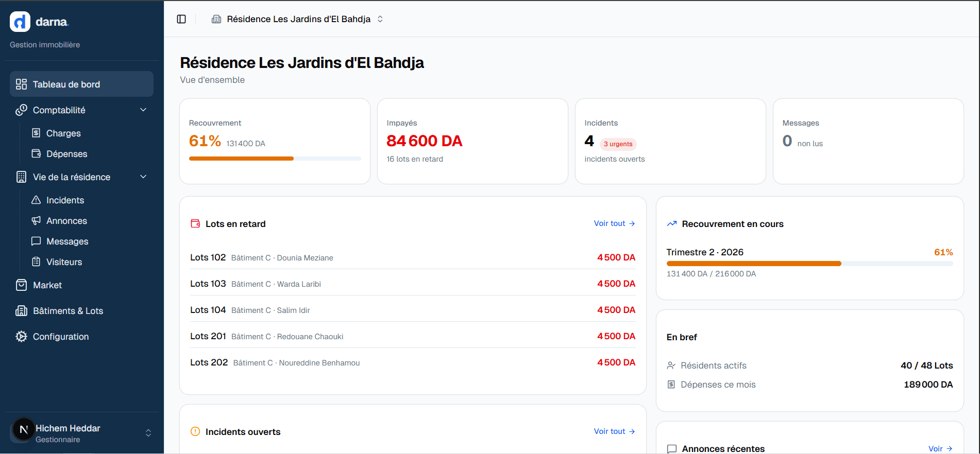
Task: Click the Dépenses wallet icon
Action: pyautogui.click(x=36, y=153)
